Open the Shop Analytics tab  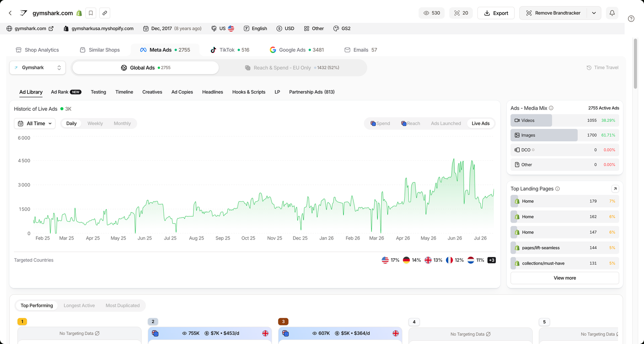point(37,50)
